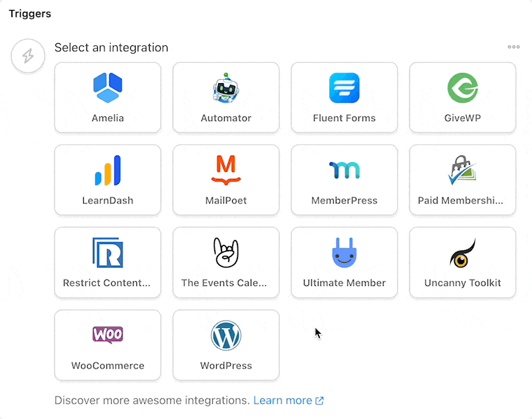The image size is (532, 419).
Task: Choose the WordPress logo
Action: tap(226, 335)
